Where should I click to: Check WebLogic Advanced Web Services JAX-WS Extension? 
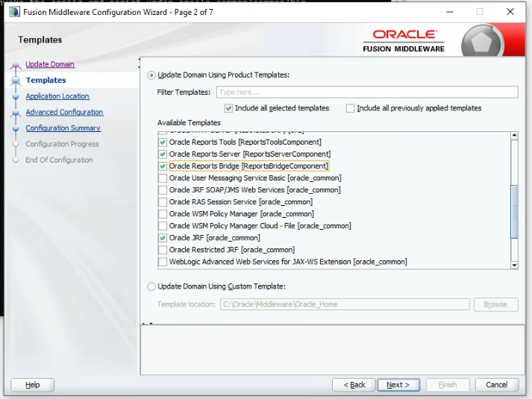point(163,262)
